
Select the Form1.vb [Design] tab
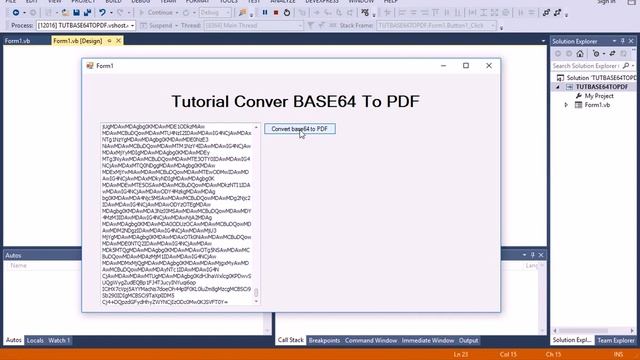tap(78, 41)
